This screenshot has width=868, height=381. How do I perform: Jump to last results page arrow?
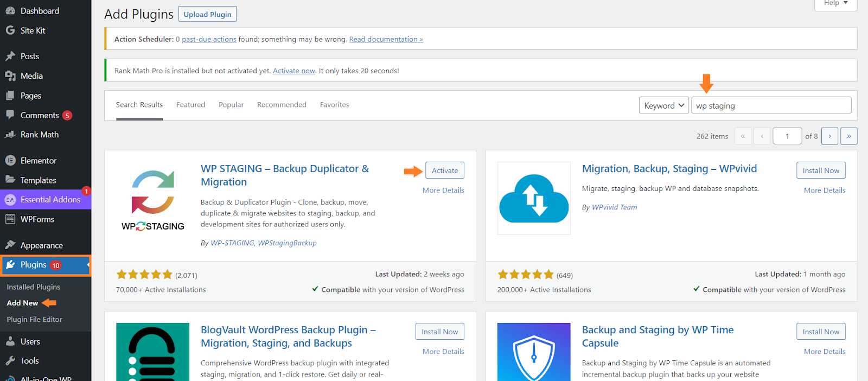point(849,136)
